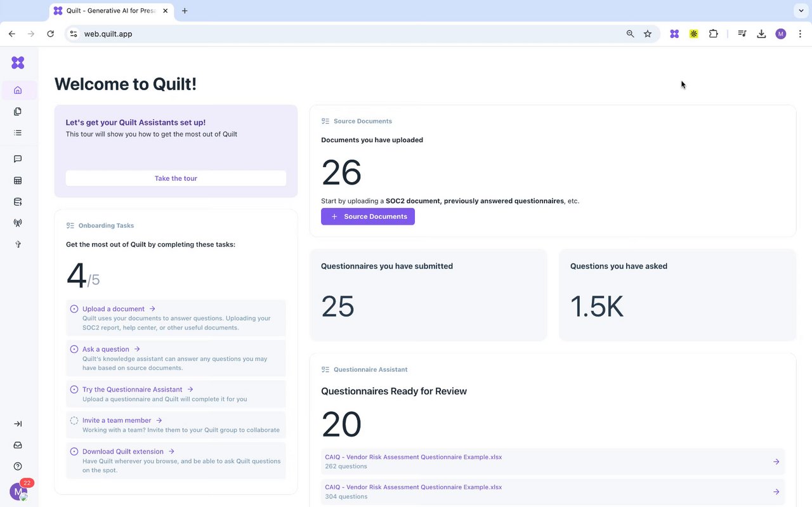Click the Upload a document status circle

click(x=74, y=309)
